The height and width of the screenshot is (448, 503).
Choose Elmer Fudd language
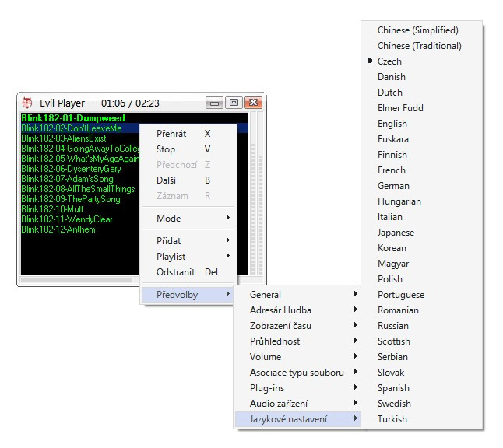(x=422, y=108)
